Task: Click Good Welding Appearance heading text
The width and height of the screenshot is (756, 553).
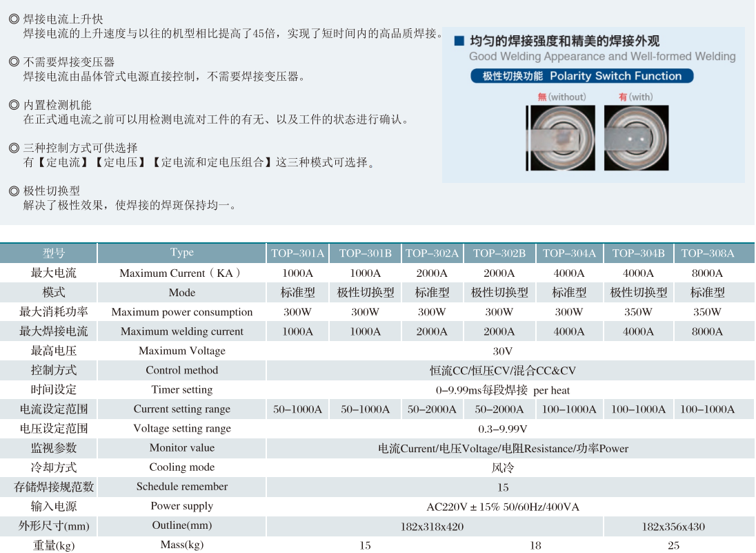Action: (x=602, y=57)
